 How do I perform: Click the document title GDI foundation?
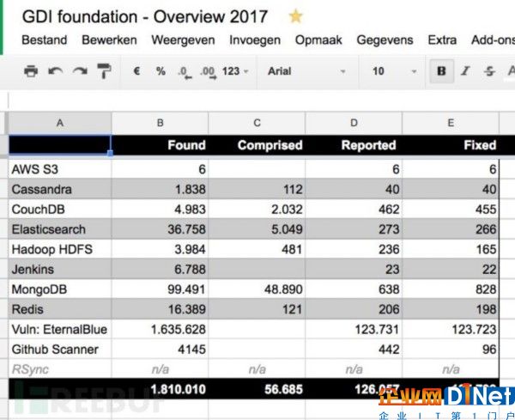click(x=145, y=17)
